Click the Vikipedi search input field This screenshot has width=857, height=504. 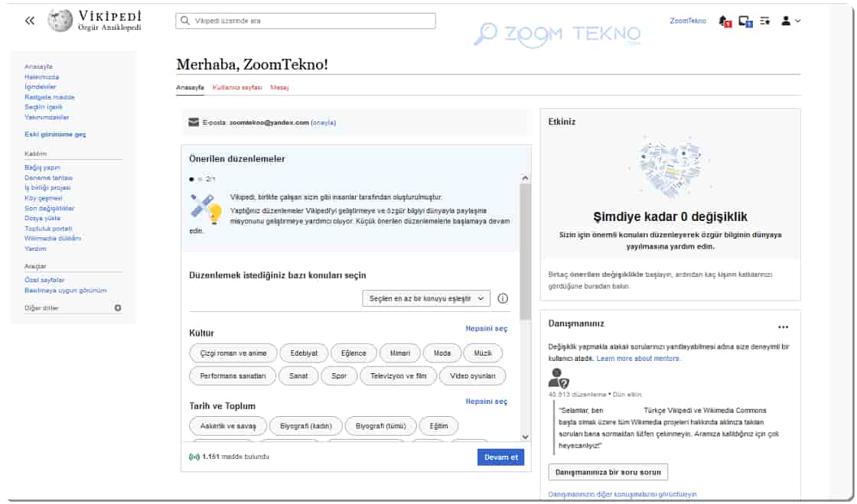305,21
